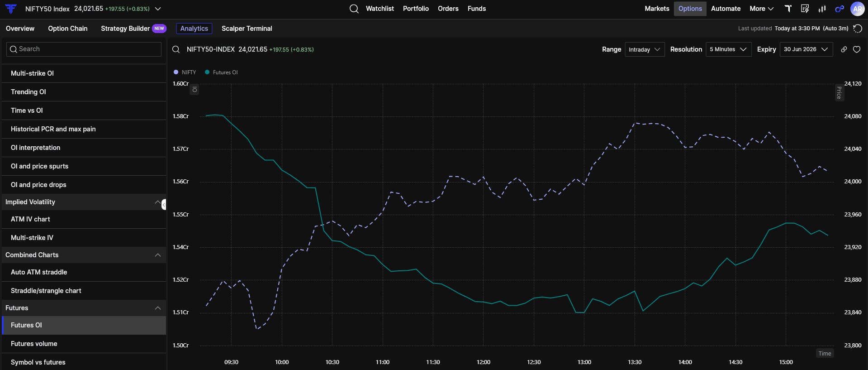Open the AR profile avatar
The image size is (868, 370).
click(857, 9)
